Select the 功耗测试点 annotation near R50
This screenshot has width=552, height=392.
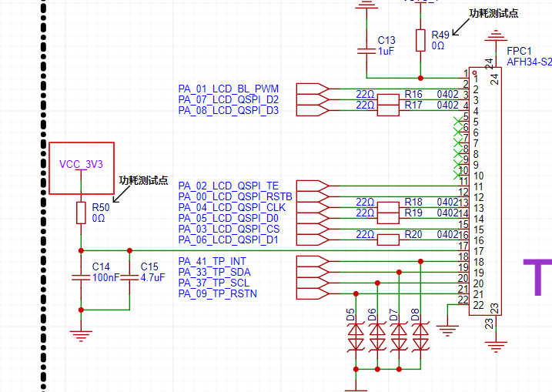click(143, 179)
